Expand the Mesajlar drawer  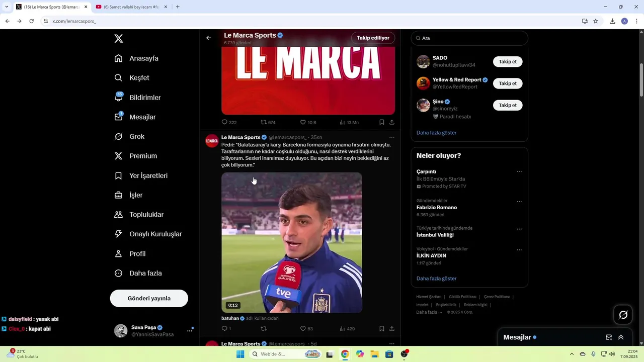[621, 337]
